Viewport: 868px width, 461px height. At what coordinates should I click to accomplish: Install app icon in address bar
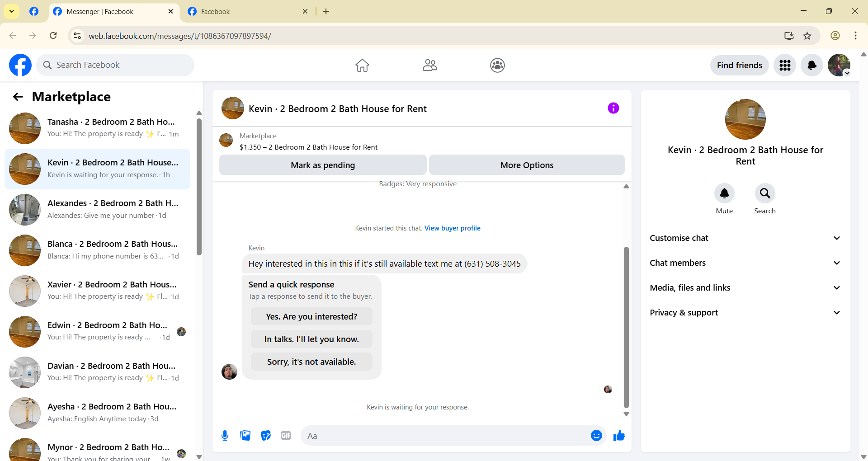[x=789, y=36]
